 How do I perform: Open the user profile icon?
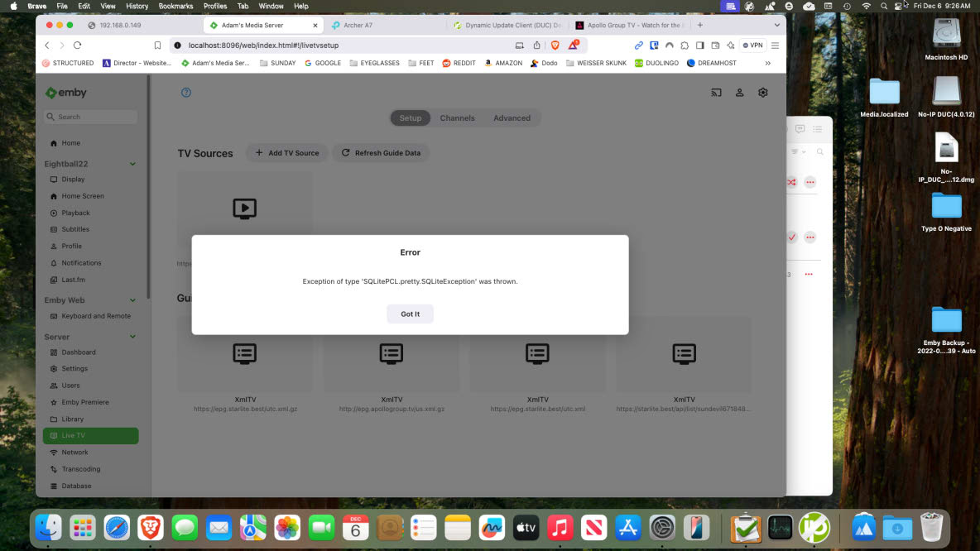coord(739,92)
